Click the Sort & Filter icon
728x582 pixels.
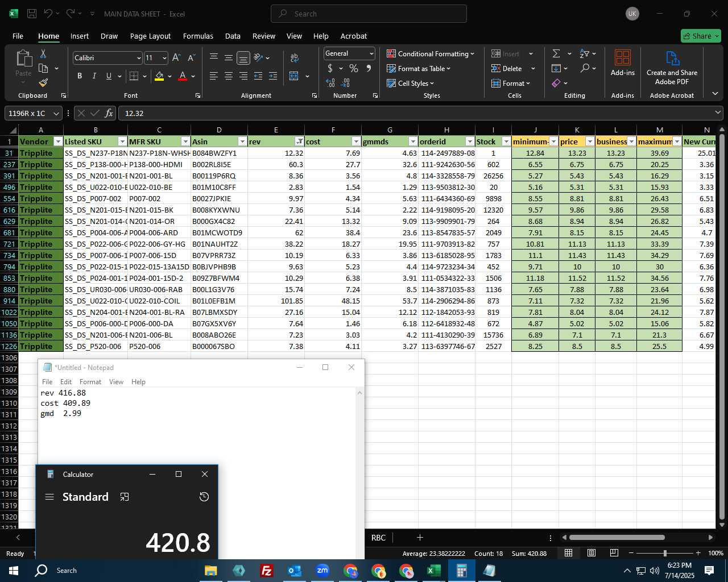pyautogui.click(x=585, y=53)
